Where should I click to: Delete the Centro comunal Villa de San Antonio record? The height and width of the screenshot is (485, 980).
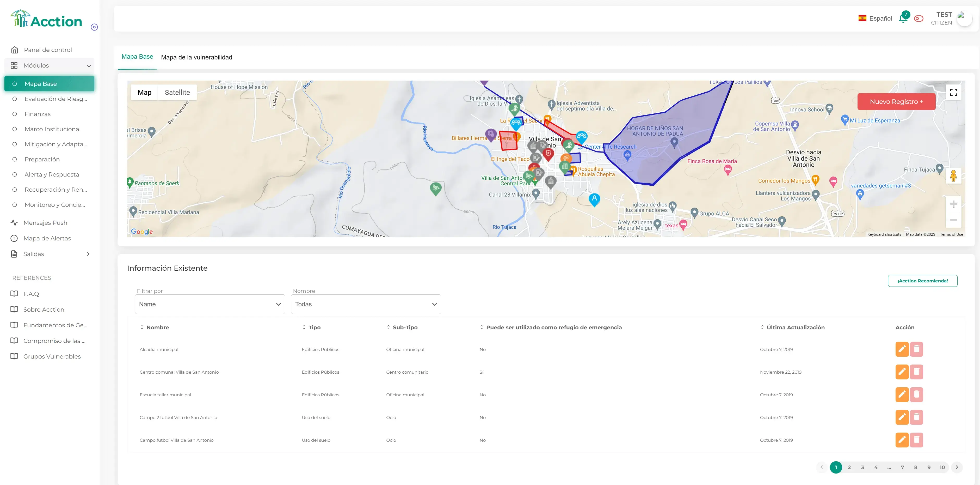coord(917,372)
